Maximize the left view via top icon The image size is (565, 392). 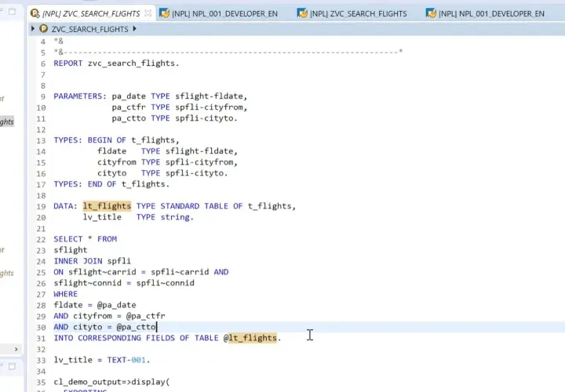[x=12, y=12]
